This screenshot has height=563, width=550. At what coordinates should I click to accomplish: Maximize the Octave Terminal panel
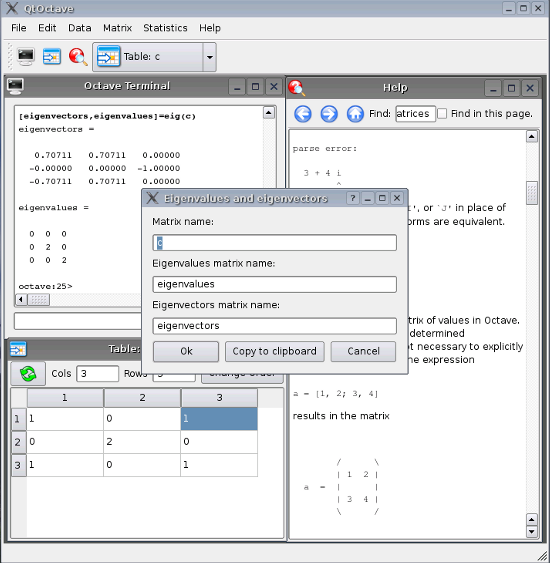click(x=255, y=87)
